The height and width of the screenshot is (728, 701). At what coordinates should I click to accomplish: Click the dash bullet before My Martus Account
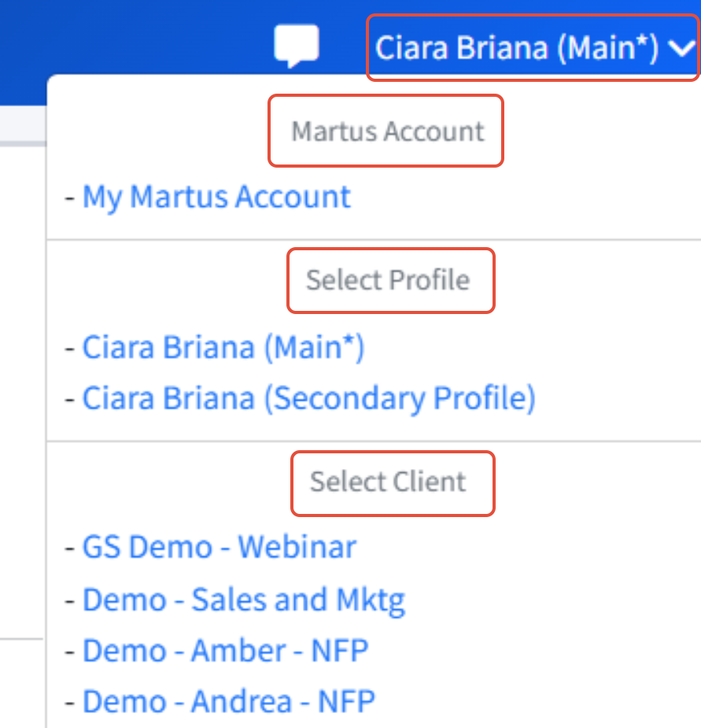(x=70, y=198)
